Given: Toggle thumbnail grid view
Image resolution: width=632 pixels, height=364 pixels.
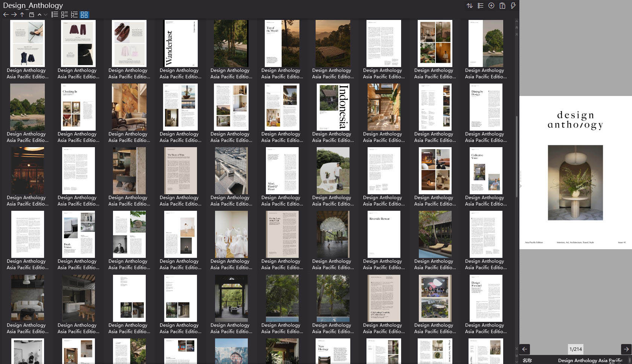Looking at the screenshot, I should pos(84,15).
